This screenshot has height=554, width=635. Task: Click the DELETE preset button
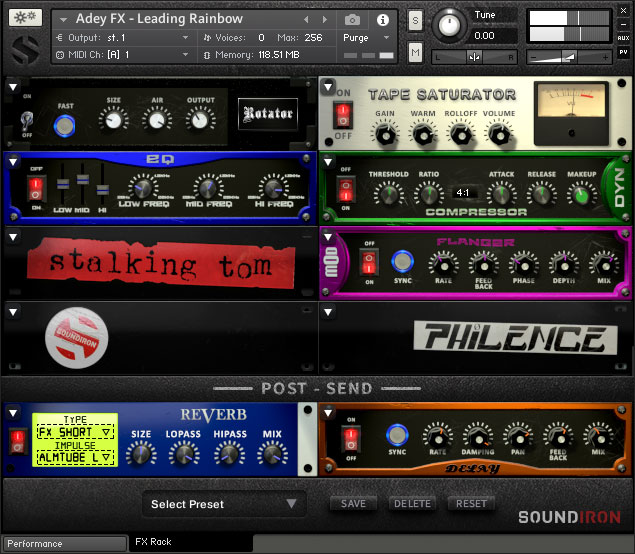(x=412, y=503)
